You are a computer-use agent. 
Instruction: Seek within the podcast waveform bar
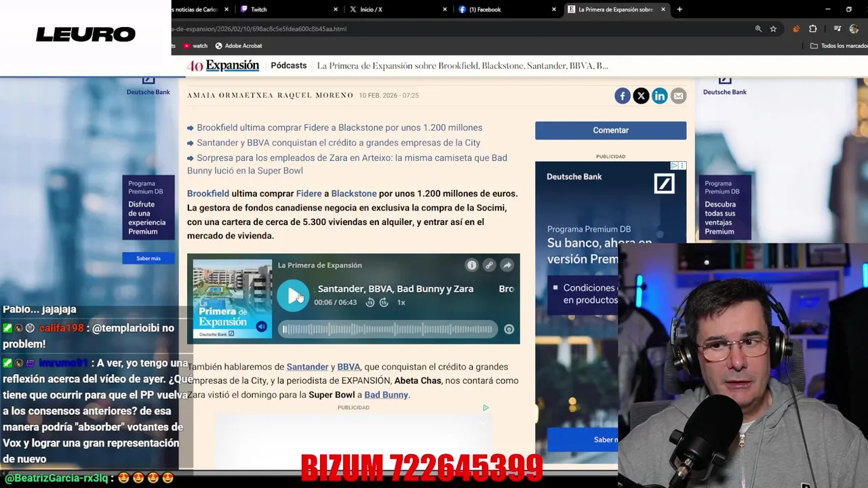click(388, 329)
